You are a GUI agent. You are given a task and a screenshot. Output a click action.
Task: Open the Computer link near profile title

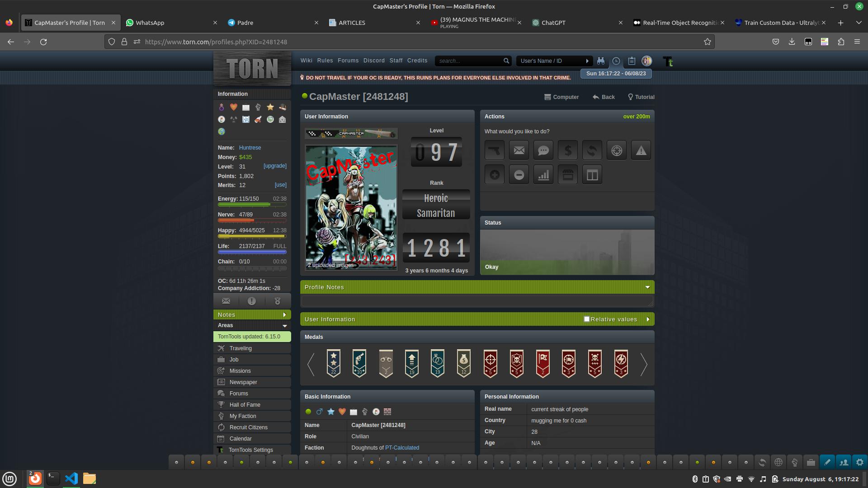[561, 97]
